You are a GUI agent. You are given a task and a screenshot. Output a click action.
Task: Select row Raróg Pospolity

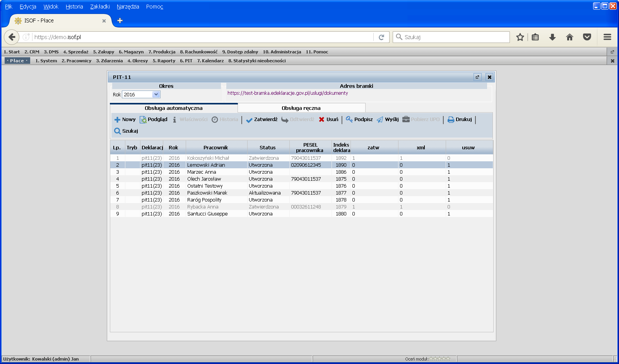tap(302, 200)
